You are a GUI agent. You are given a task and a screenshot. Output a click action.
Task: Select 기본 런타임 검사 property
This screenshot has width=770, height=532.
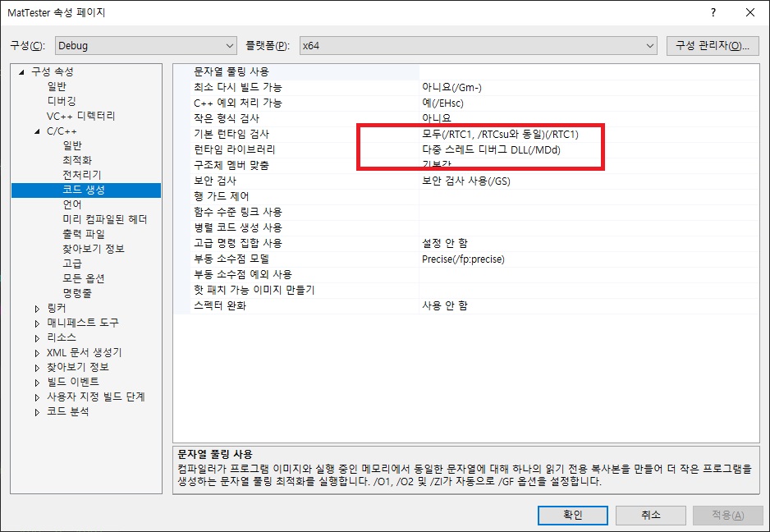(231, 134)
